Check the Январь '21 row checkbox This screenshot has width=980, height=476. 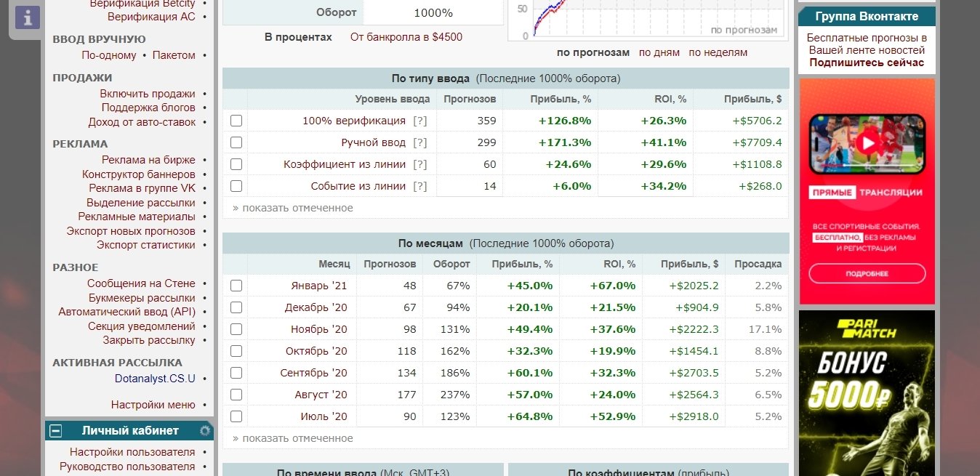point(236,286)
